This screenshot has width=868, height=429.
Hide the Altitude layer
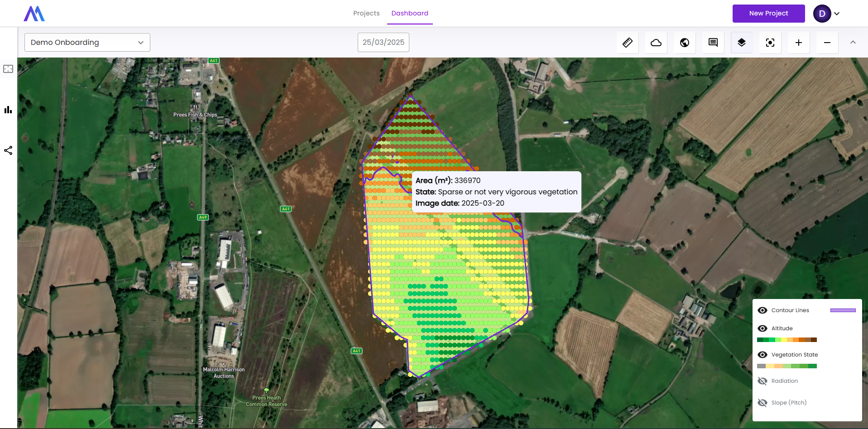pyautogui.click(x=762, y=328)
